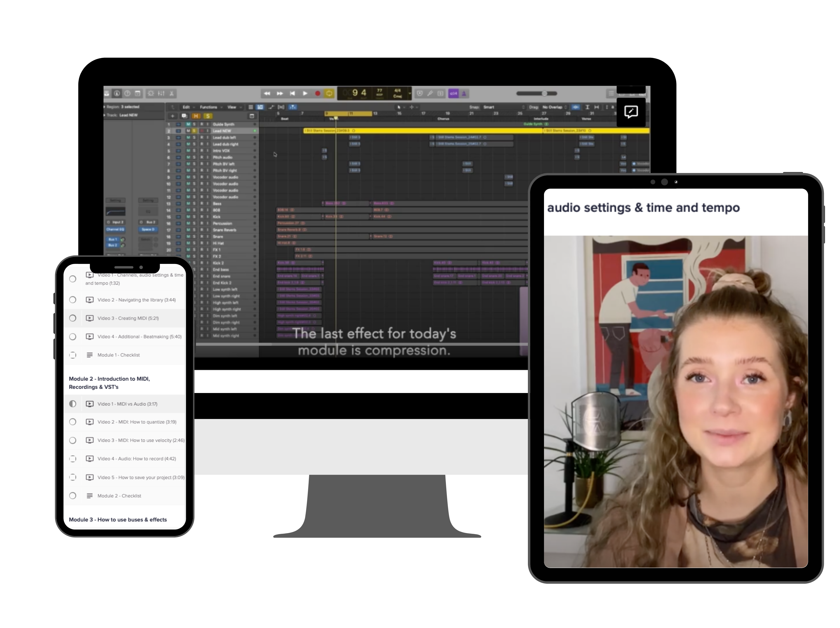Open the Functions menu in tracks area
The width and height of the screenshot is (840, 628).
211,107
